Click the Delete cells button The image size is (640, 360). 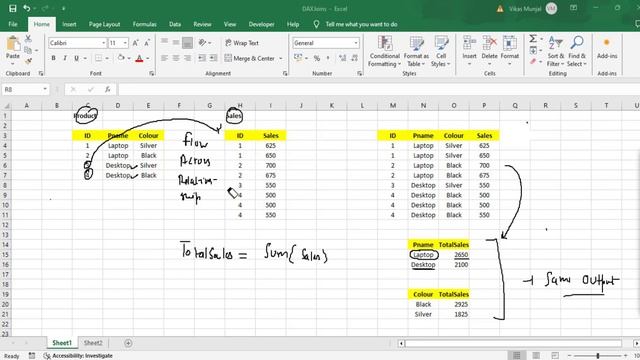[489, 51]
